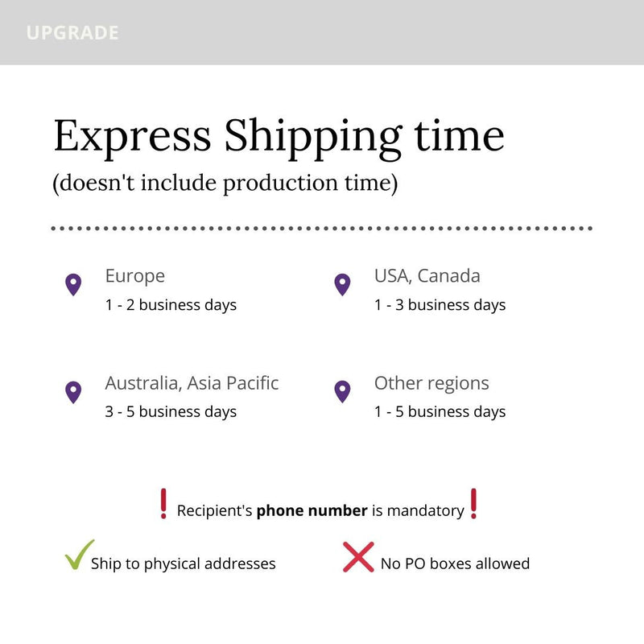Choose the Other regions label
Screen dimensions: 644x644
click(431, 383)
